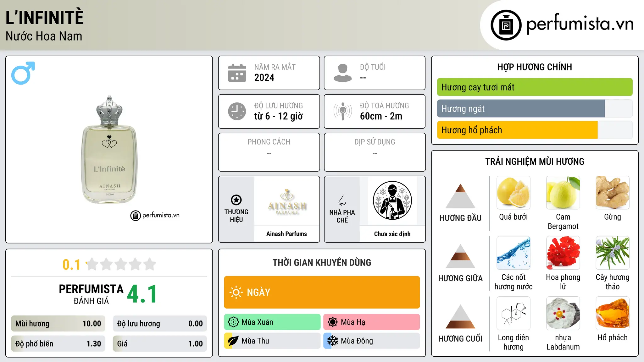Click the Mùa Đông season bar
The image size is (644, 362).
pos(372,341)
